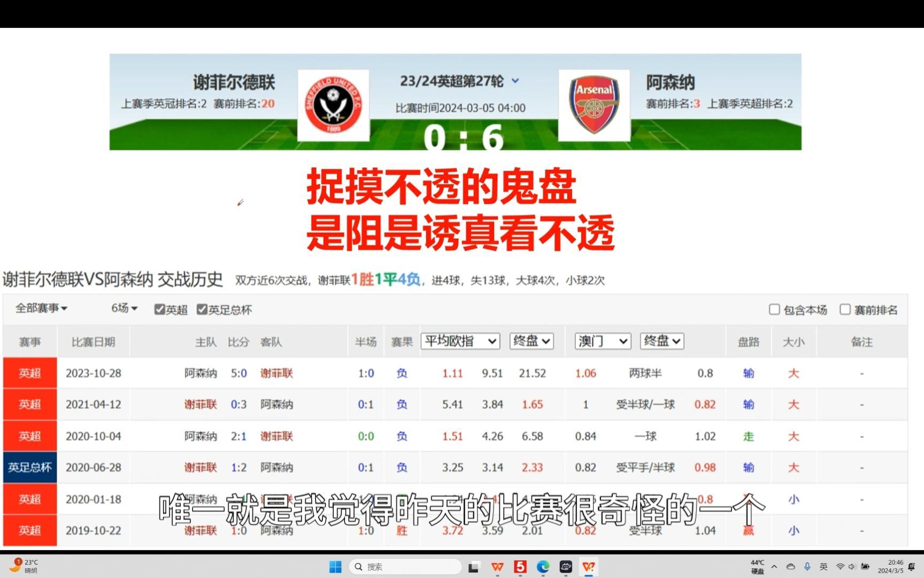Click the microphone tray icon
This screenshot has width=924, height=578.
point(807,567)
